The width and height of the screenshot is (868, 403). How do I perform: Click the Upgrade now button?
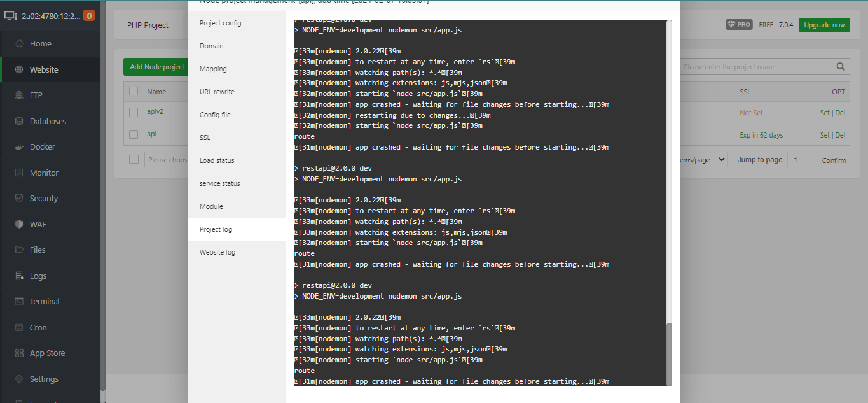(x=824, y=25)
